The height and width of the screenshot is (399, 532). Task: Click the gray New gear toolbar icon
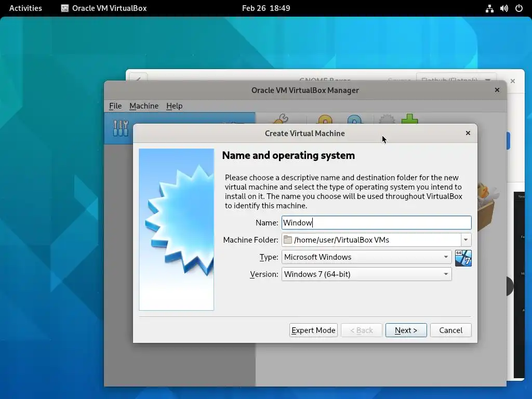pos(387,119)
